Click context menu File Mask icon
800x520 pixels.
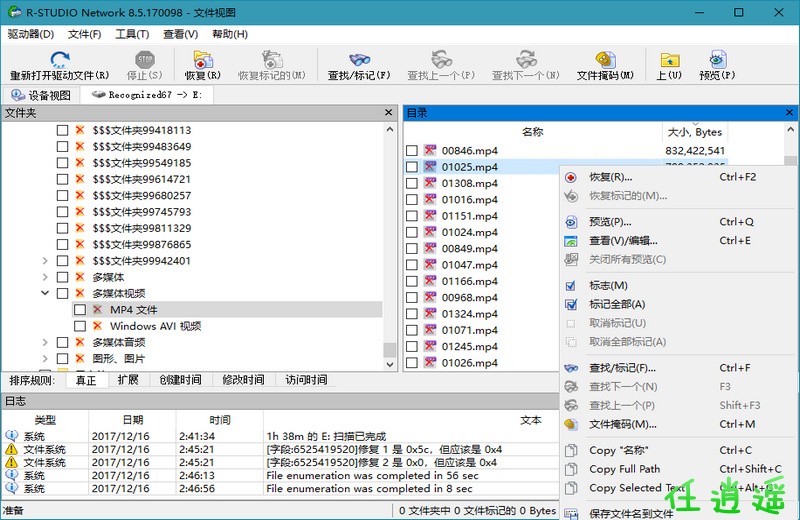click(x=571, y=424)
